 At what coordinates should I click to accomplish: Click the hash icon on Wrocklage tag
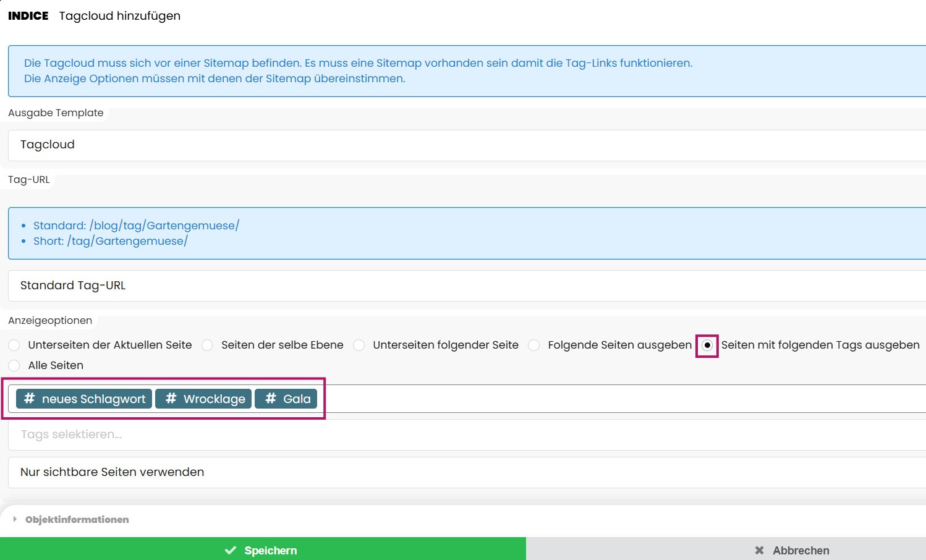tap(171, 399)
